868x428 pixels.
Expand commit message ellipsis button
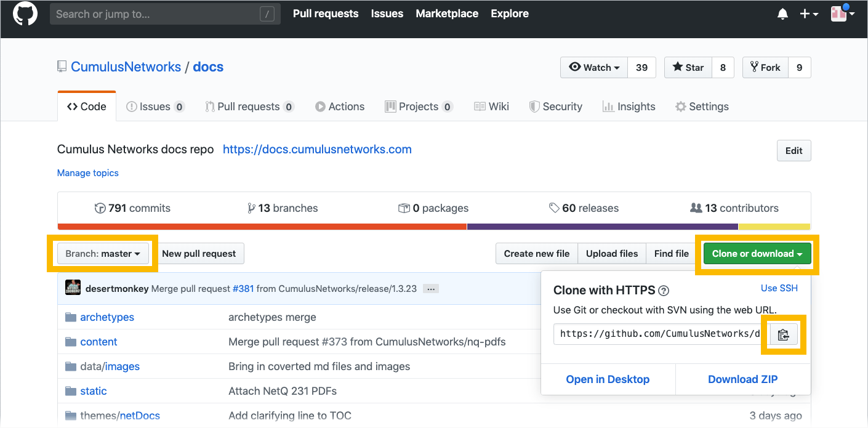[431, 288]
